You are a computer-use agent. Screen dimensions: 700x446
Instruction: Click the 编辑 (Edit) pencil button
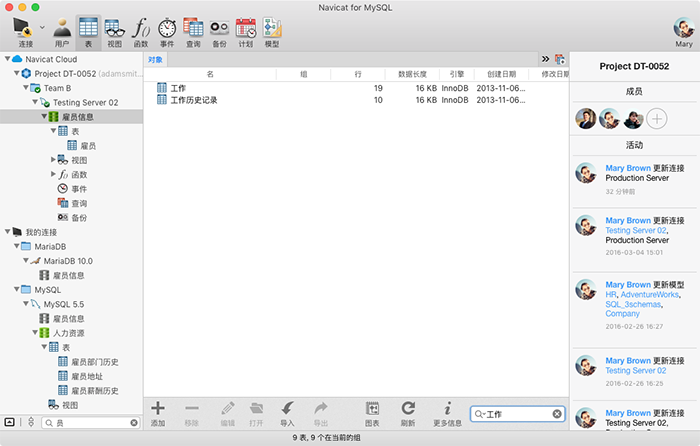pyautogui.click(x=228, y=414)
